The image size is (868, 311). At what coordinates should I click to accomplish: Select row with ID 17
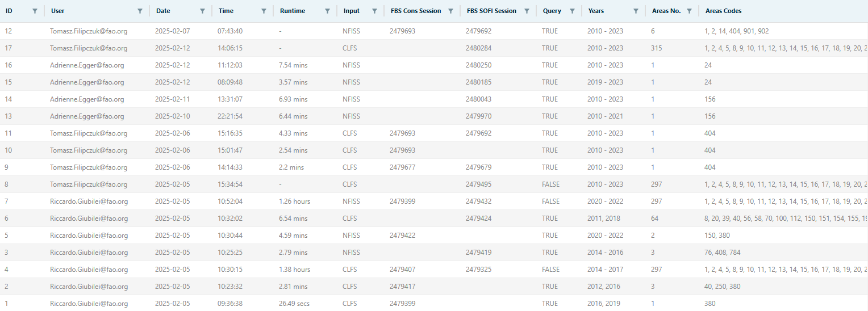pos(9,48)
